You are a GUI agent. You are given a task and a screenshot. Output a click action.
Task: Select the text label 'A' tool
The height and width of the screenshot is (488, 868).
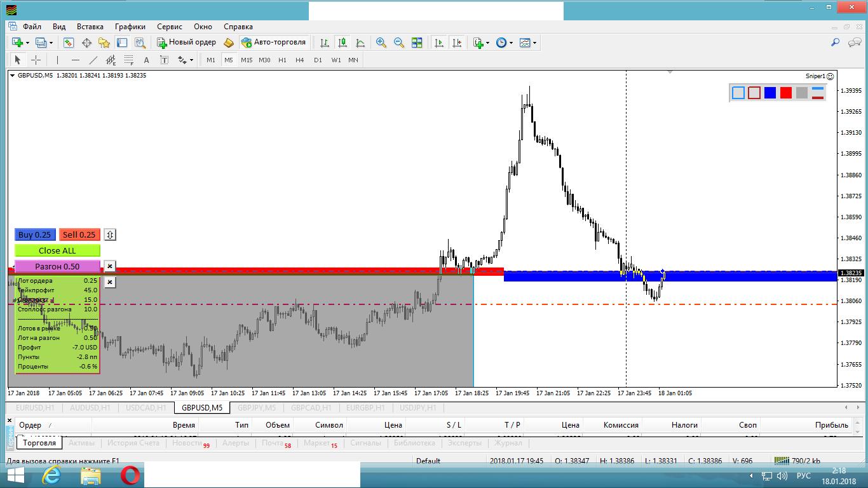(146, 60)
